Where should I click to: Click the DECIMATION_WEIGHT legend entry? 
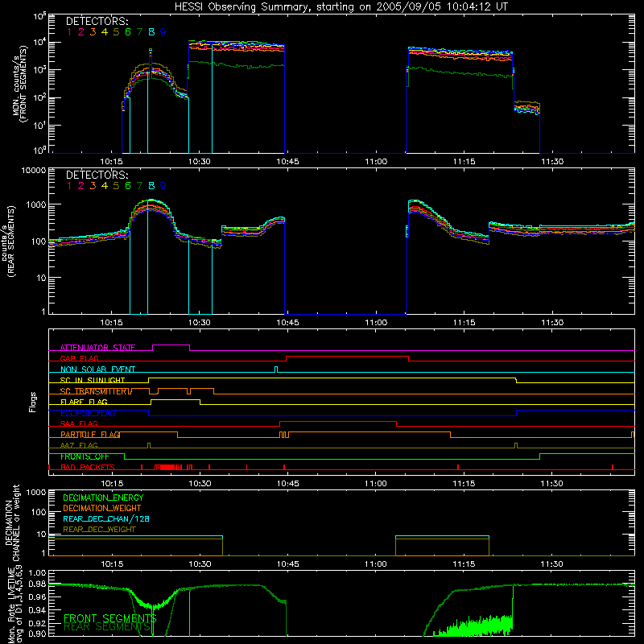[x=102, y=508]
